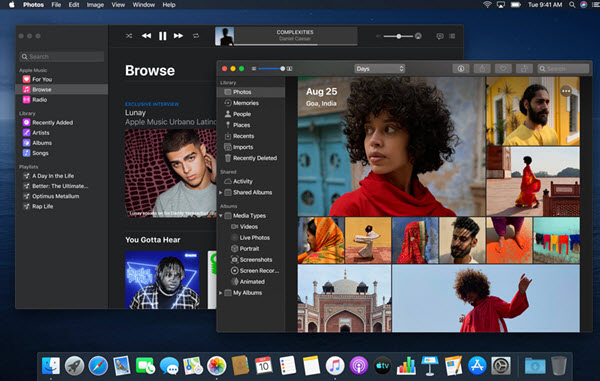Open the Help menu

pyautogui.click(x=169, y=5)
